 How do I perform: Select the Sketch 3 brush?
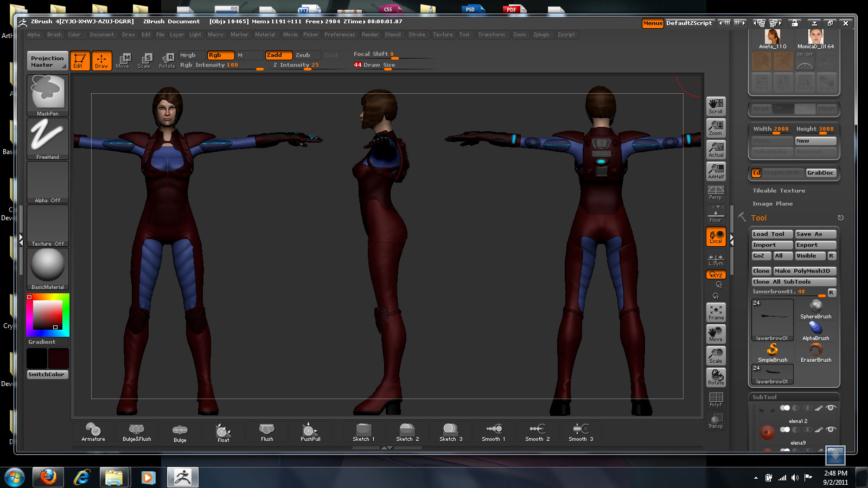[451, 432]
